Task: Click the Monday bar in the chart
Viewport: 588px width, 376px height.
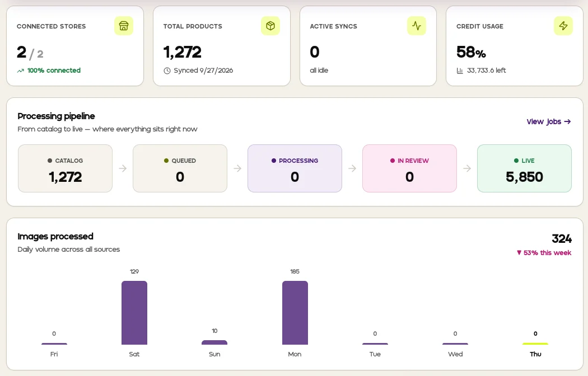Action: click(295, 313)
